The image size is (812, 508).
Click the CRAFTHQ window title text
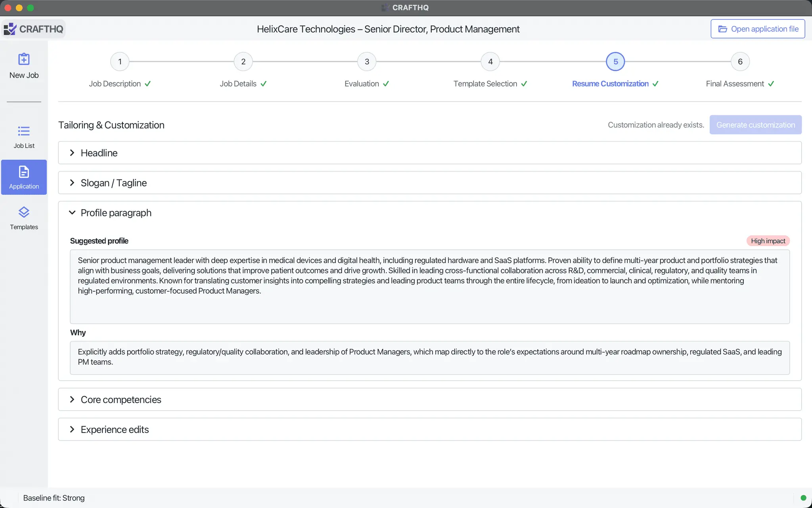410,8
